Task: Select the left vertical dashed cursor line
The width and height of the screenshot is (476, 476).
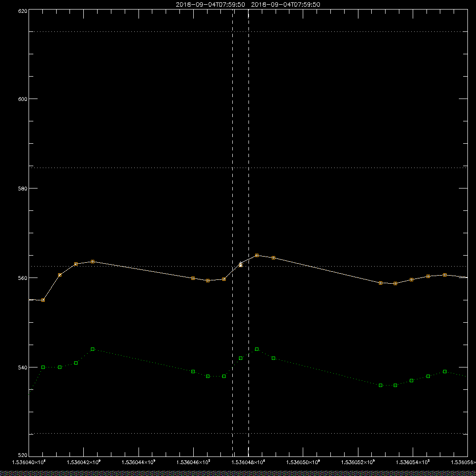Action: tap(233, 232)
